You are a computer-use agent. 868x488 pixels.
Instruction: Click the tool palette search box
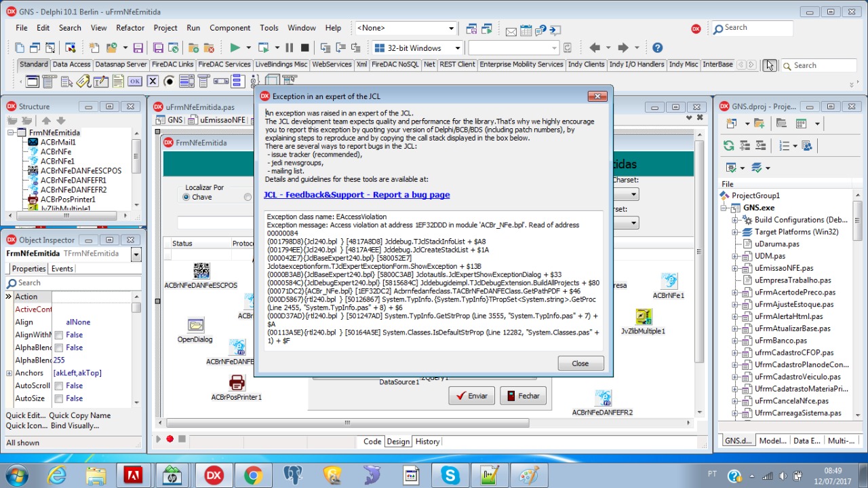[x=818, y=65]
